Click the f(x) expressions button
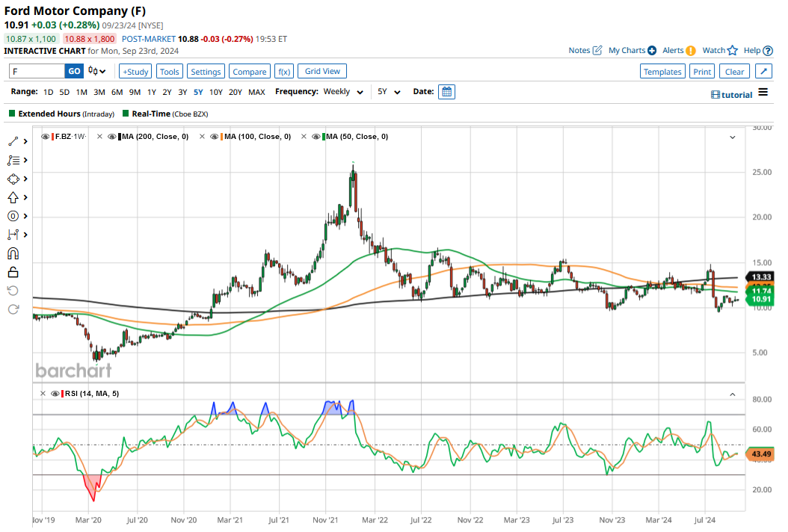The image size is (788, 532). 284,71
